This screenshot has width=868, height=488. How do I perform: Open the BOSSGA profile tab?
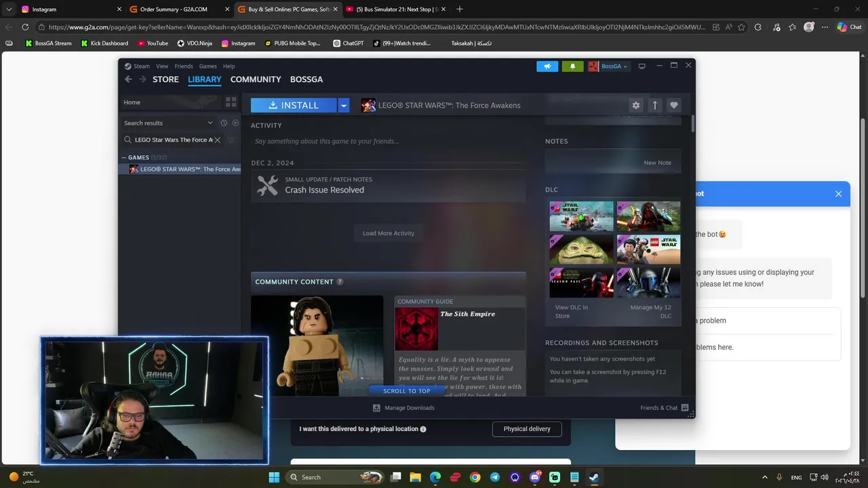point(307,79)
